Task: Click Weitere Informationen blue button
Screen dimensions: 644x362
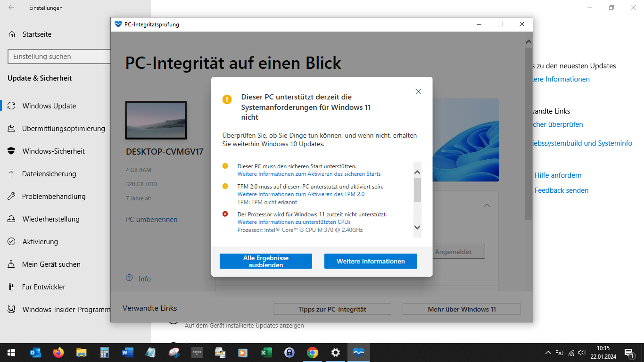Action: click(x=371, y=261)
